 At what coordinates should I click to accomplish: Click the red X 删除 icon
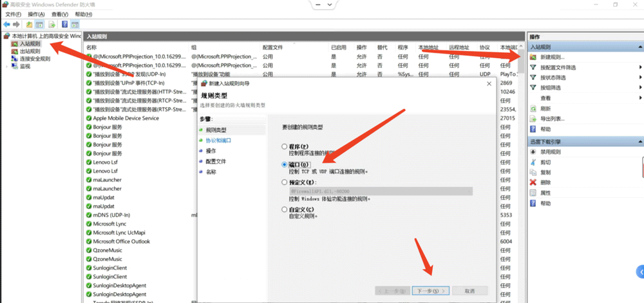pyautogui.click(x=533, y=182)
